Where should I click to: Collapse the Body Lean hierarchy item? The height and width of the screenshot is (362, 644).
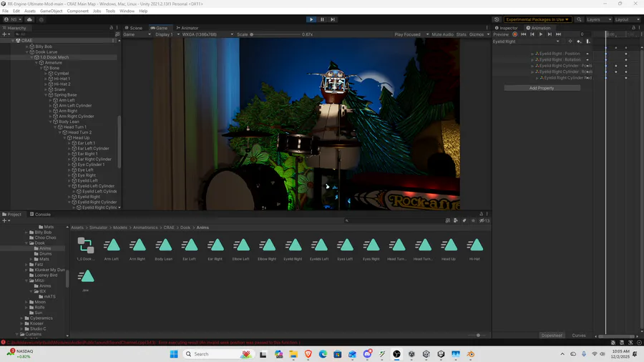51,122
